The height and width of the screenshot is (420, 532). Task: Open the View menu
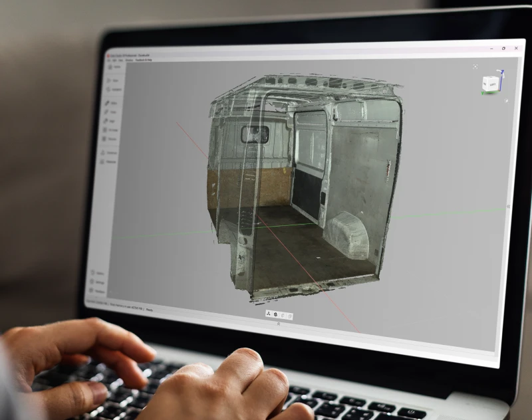pyautogui.click(x=121, y=60)
